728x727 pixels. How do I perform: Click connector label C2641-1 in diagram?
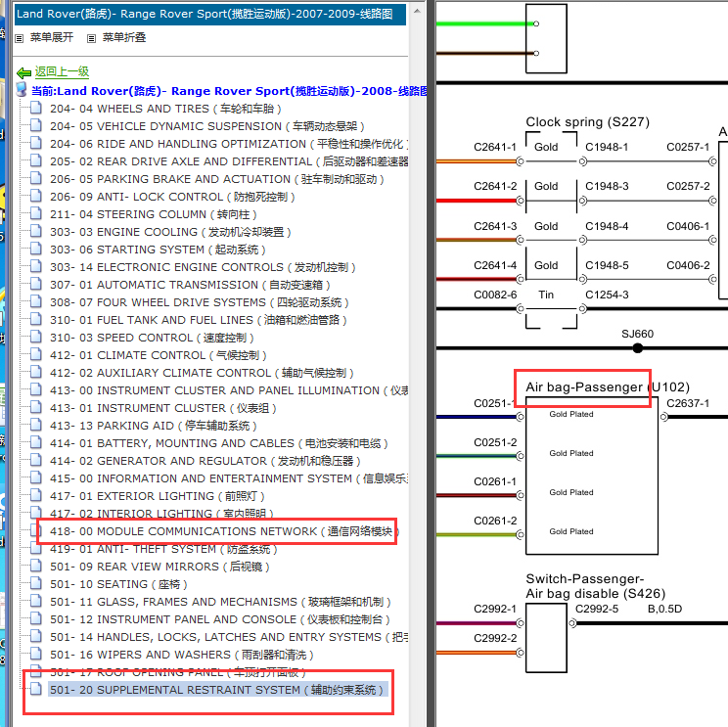[x=495, y=147]
